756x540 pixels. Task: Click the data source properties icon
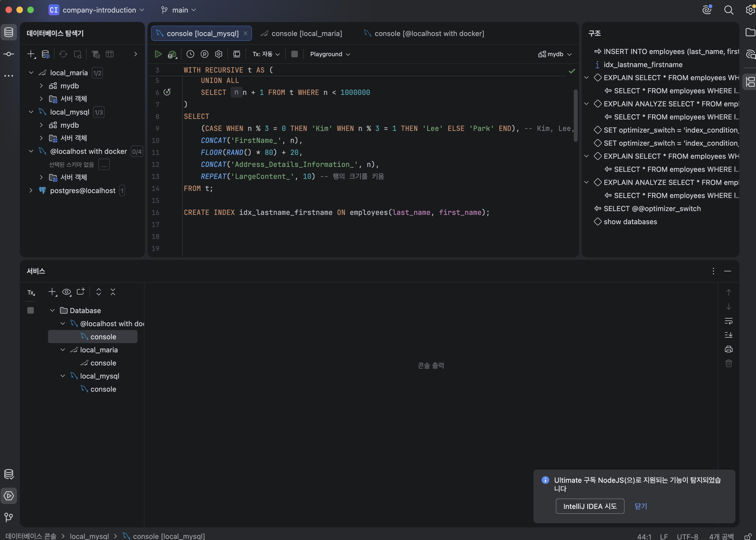tap(46, 54)
